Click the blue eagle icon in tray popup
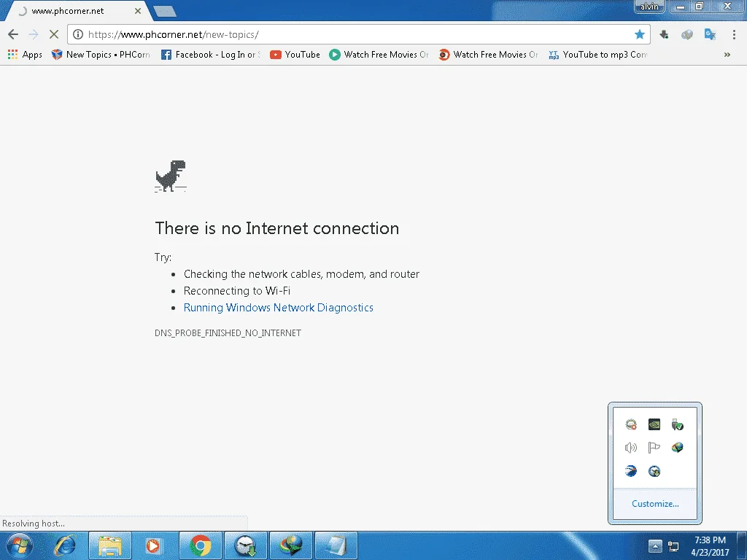 [x=631, y=471]
